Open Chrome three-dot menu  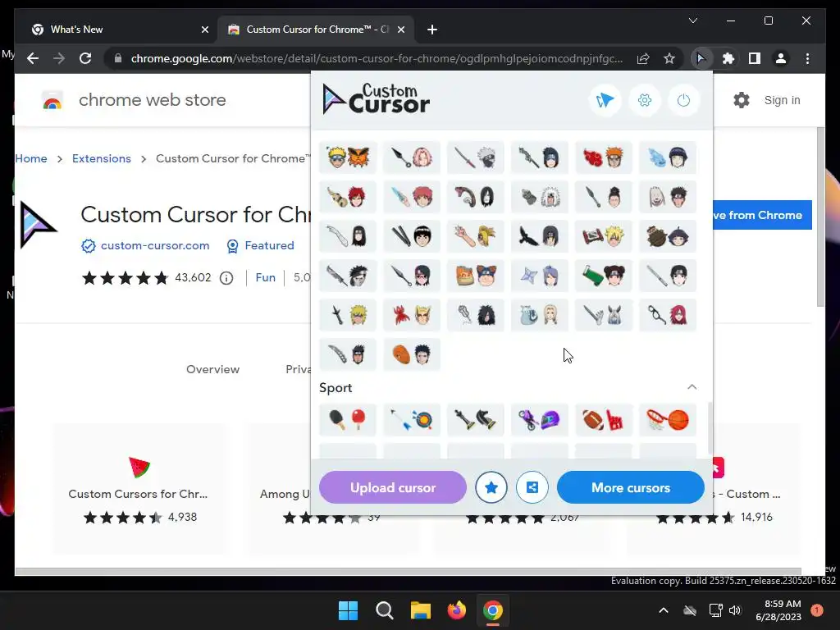pyautogui.click(x=808, y=58)
